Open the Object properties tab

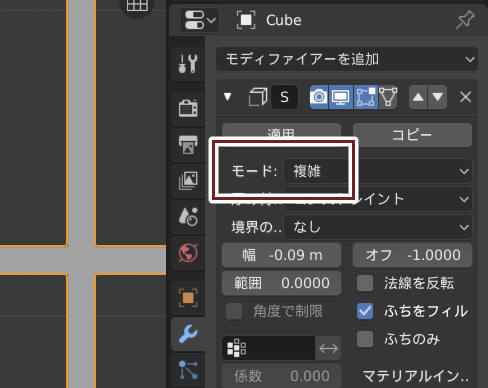click(188, 298)
